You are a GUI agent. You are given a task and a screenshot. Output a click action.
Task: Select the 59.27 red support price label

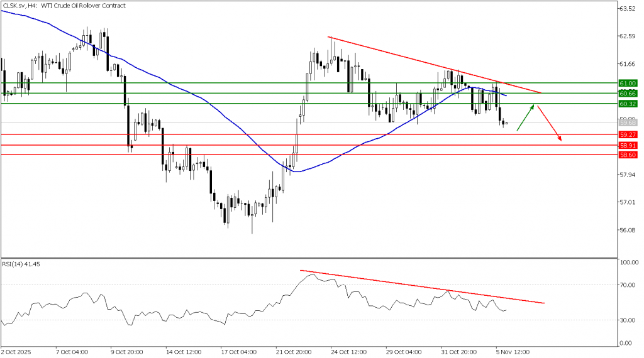coord(628,134)
